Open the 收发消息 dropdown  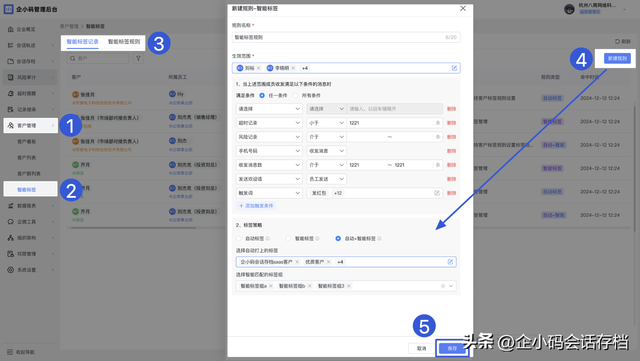pyautogui.click(x=326, y=151)
